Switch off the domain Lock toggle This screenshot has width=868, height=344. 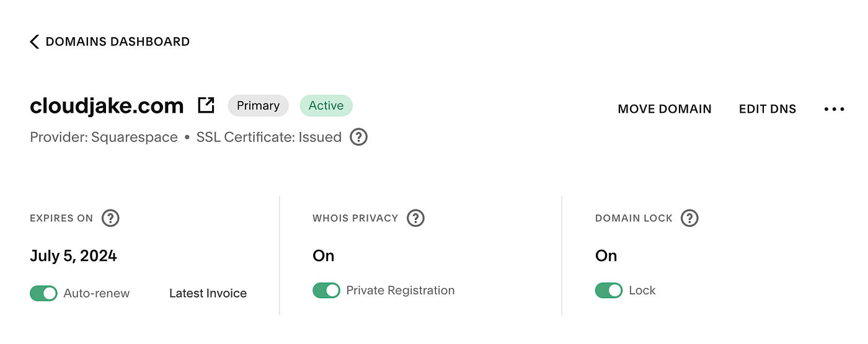(x=609, y=290)
